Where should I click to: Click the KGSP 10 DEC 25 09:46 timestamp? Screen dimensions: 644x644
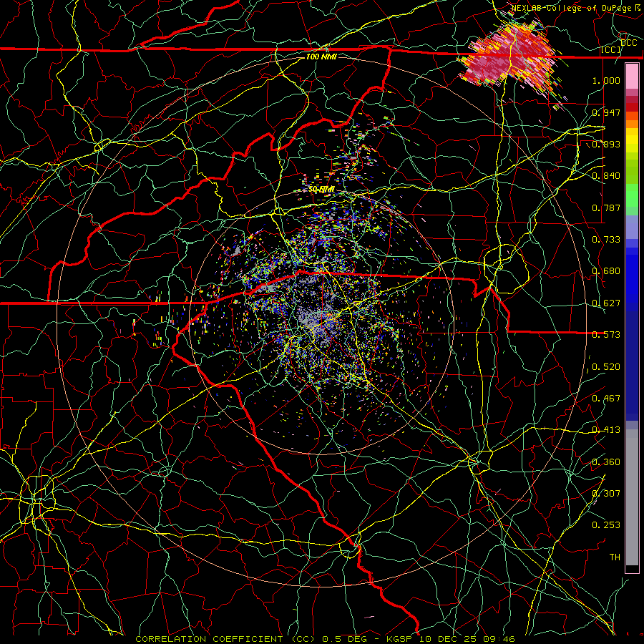point(451,639)
